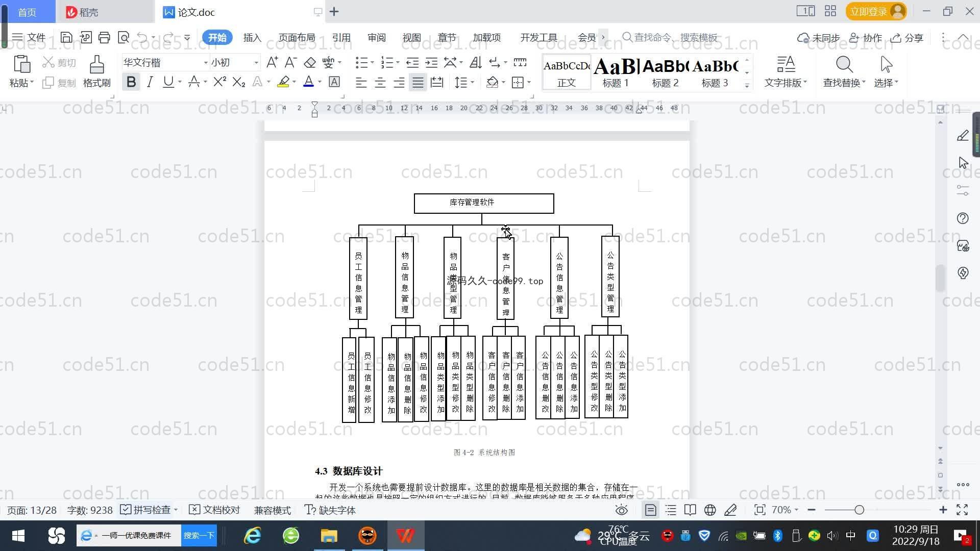Open the font name dropdown 华文行楷
This screenshot has width=980, height=551.
(x=206, y=62)
